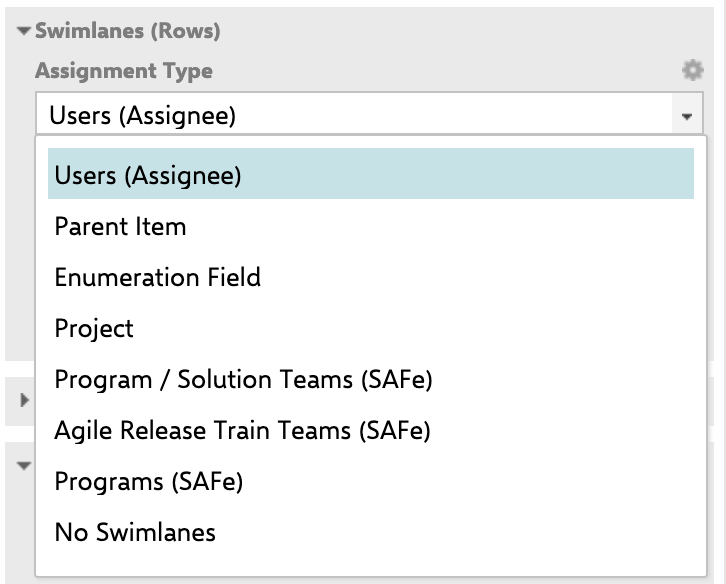This screenshot has width=726, height=584.
Task: Click the gear icon beside Assignment Type
Action: (x=692, y=70)
